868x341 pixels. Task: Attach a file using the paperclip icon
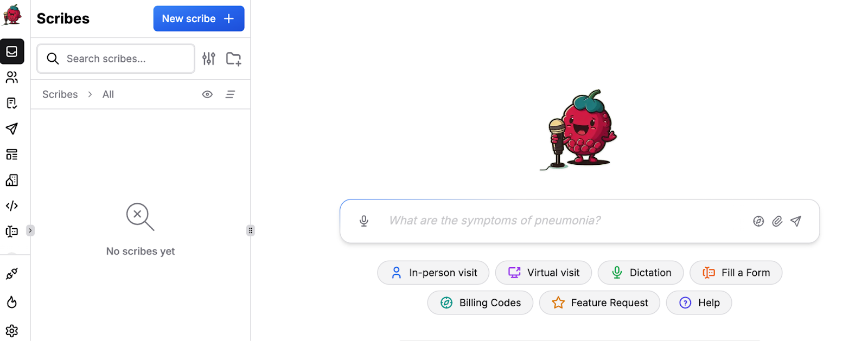click(777, 221)
